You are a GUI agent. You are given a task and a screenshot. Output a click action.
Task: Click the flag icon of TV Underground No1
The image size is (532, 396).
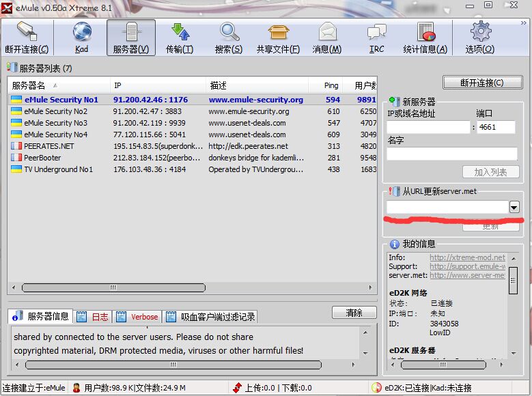tap(16, 169)
